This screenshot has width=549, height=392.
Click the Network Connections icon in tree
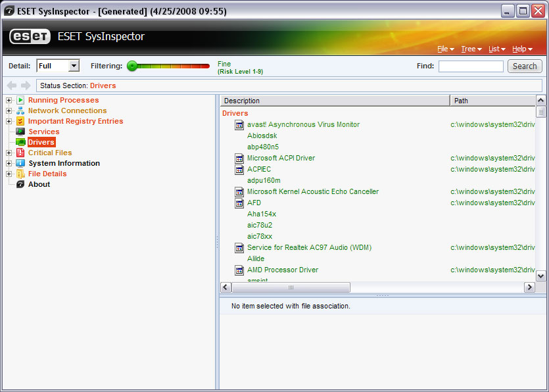point(20,110)
